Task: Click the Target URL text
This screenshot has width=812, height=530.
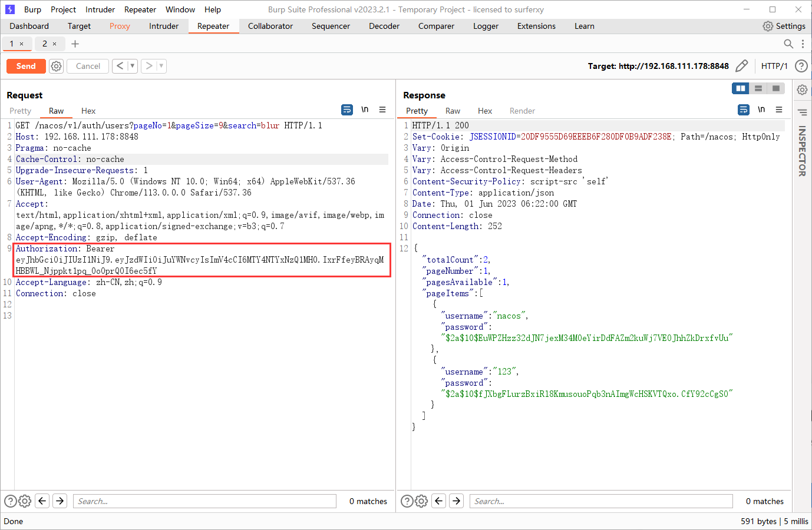Action: pyautogui.click(x=658, y=66)
